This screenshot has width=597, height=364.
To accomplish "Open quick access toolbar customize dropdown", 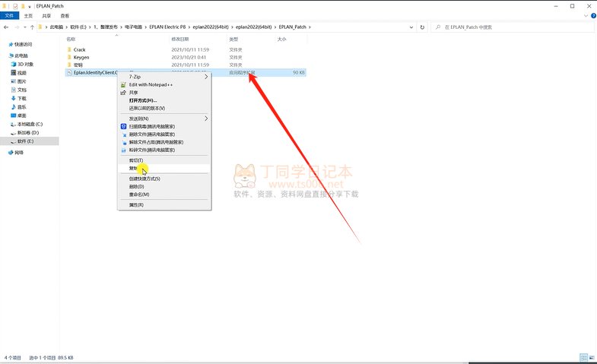I will pos(30,7).
